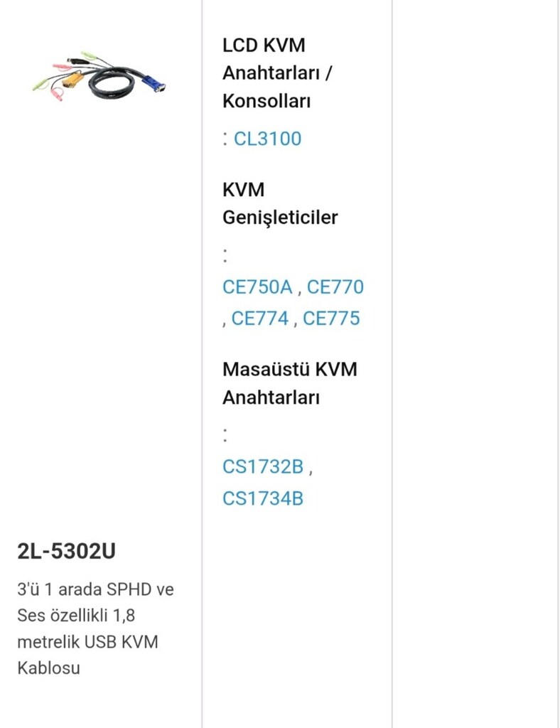Go to the CE770 product page
The width and height of the screenshot is (560, 728).
tap(335, 287)
